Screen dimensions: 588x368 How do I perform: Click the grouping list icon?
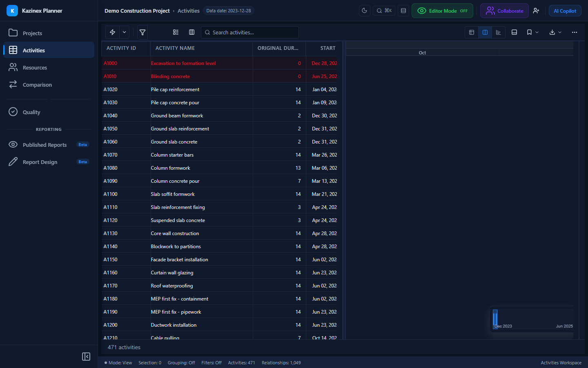176,32
